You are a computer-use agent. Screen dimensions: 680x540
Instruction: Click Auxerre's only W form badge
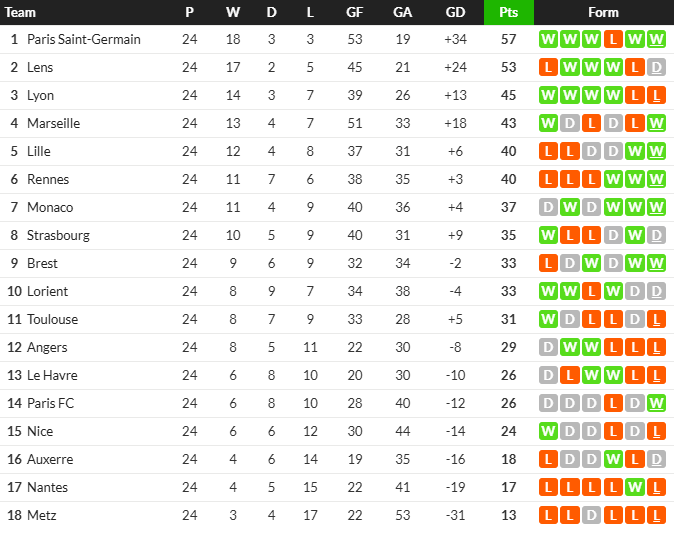click(613, 459)
